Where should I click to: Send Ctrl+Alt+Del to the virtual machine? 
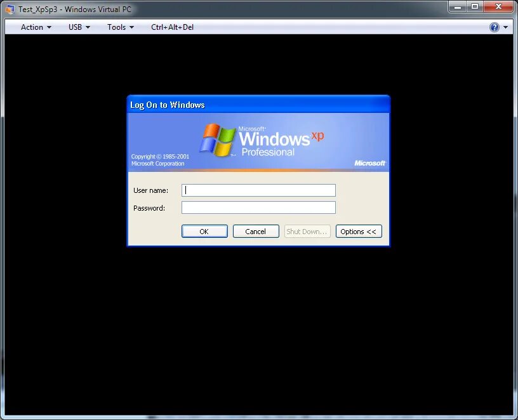(172, 27)
